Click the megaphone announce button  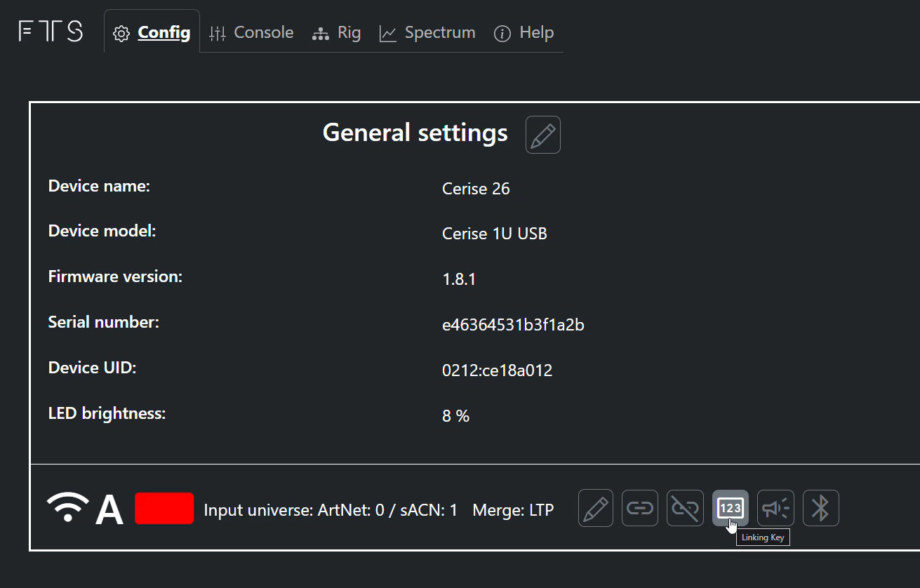point(775,508)
